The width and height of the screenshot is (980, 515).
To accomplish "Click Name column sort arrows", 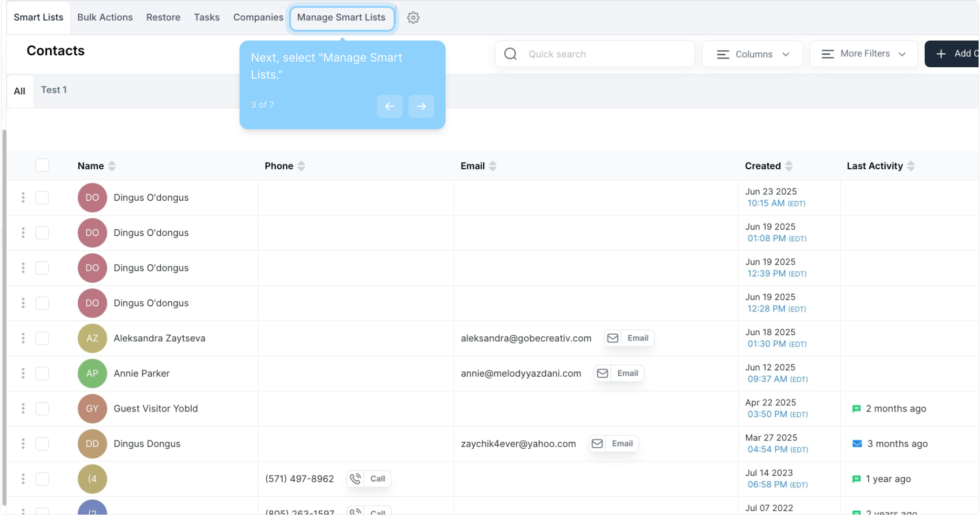I will point(112,166).
